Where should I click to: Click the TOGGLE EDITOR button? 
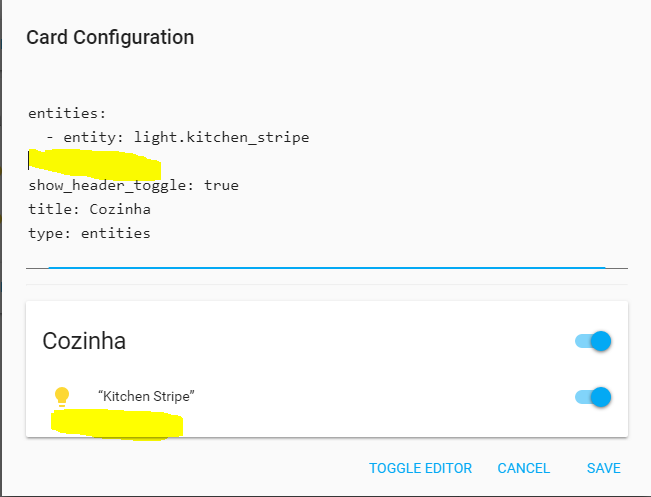click(420, 468)
